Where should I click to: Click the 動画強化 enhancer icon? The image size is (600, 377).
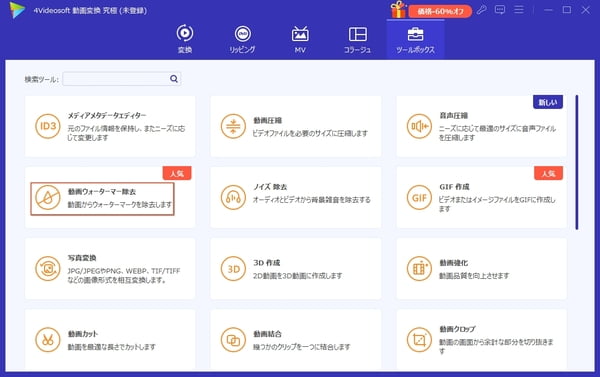click(x=419, y=269)
